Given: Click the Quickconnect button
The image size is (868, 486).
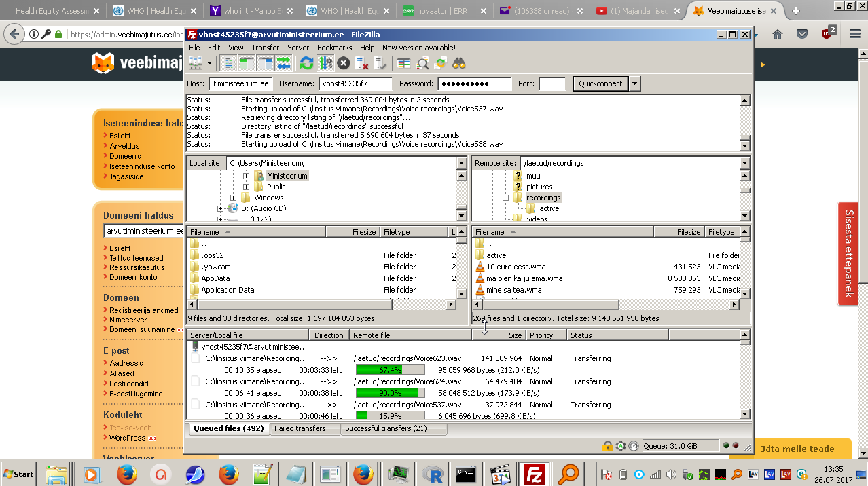Looking at the screenshot, I should [600, 83].
